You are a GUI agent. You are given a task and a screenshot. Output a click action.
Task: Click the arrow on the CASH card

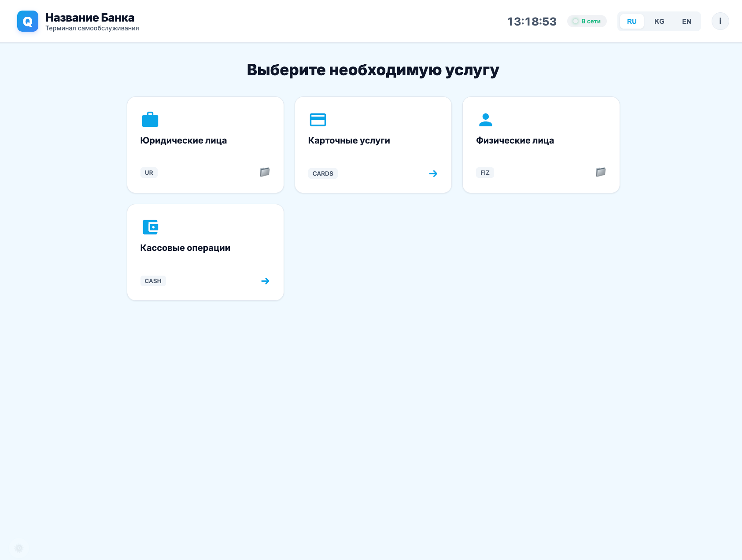point(265,281)
